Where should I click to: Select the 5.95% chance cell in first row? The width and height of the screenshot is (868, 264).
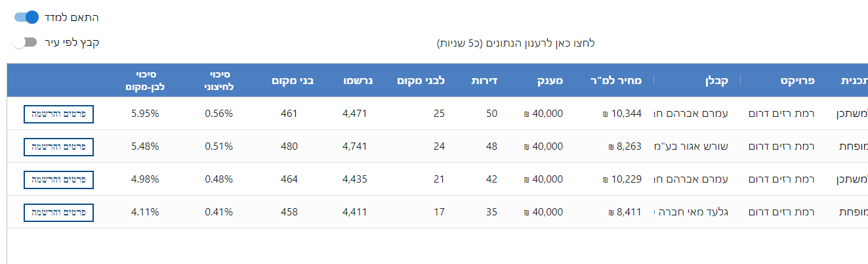click(x=145, y=114)
